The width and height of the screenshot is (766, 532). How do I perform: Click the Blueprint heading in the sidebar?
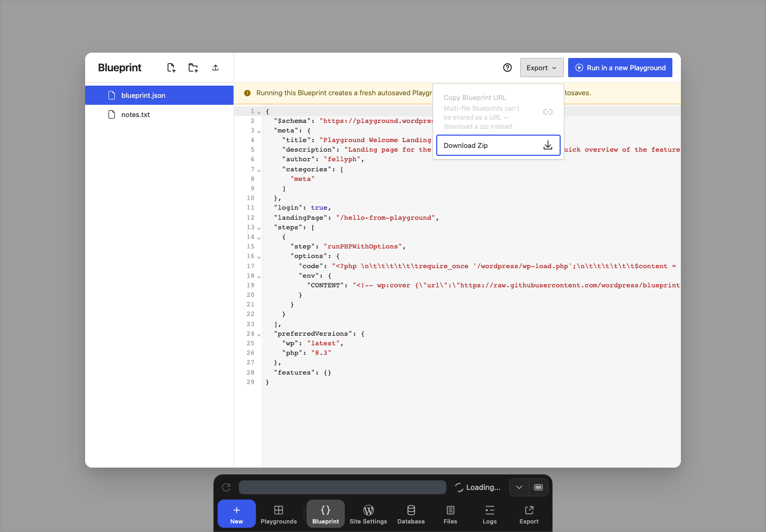point(120,68)
